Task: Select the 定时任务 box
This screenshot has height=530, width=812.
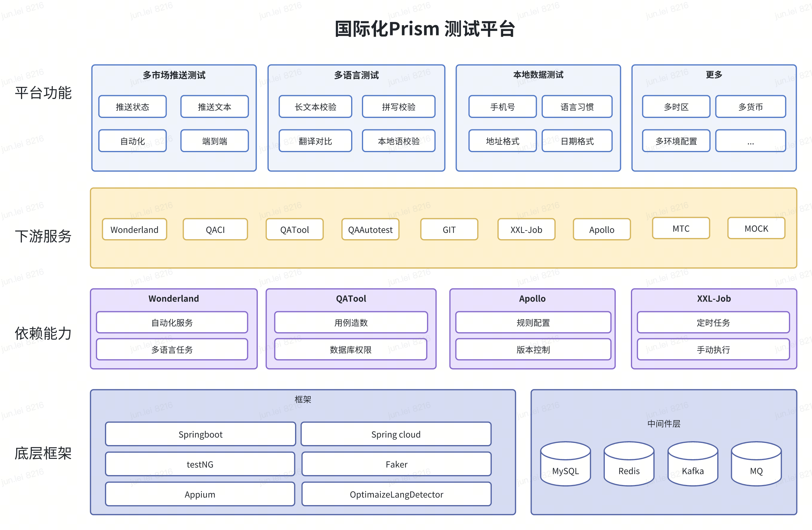Action: pos(713,322)
